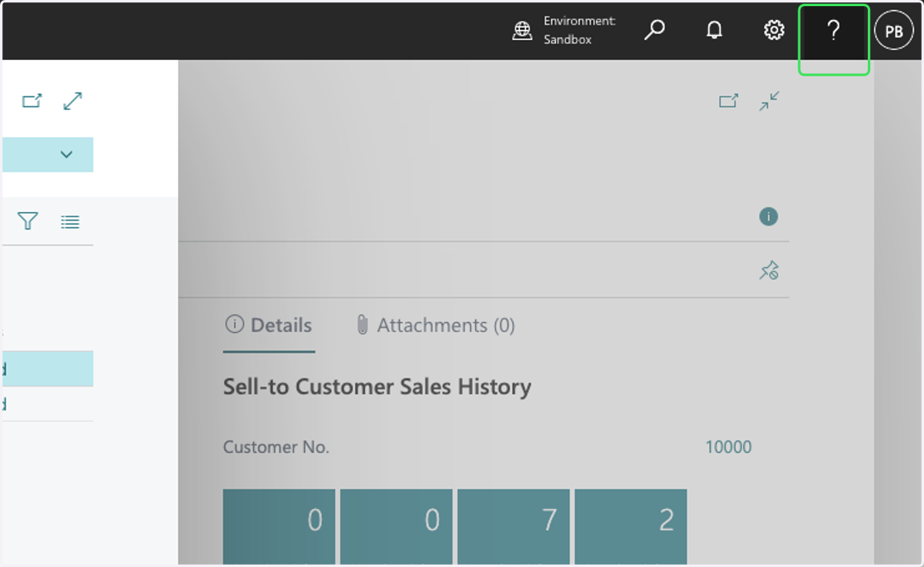Pop out FactBox page to new window

[x=728, y=101]
